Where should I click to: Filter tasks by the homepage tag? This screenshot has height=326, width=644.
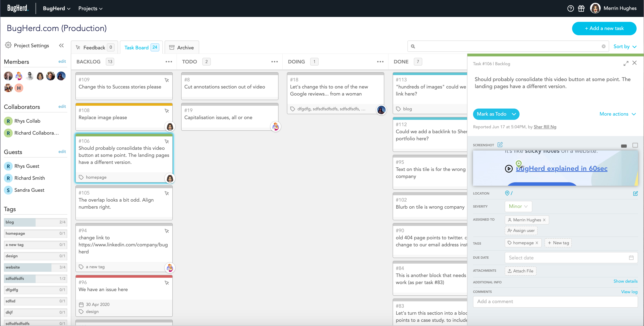[35, 233]
